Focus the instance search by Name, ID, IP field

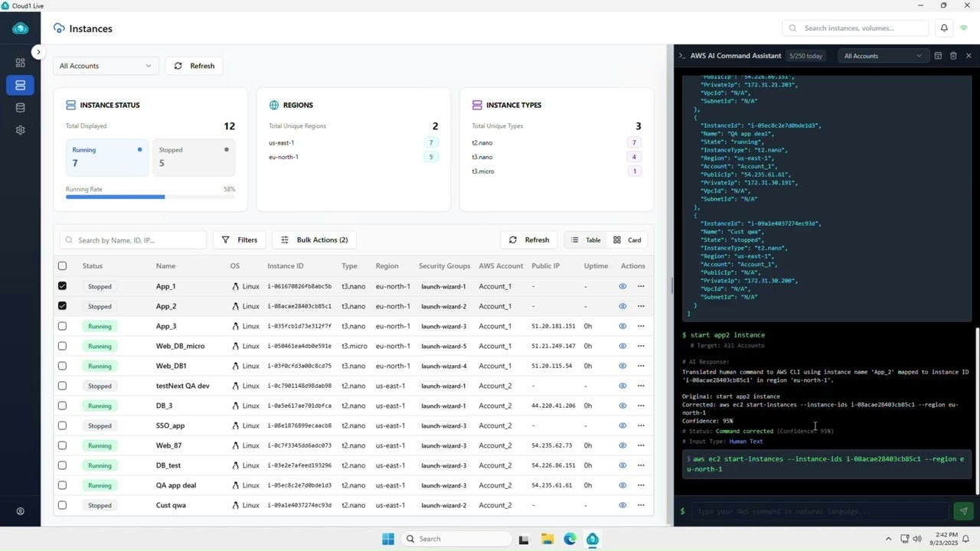[x=133, y=240]
